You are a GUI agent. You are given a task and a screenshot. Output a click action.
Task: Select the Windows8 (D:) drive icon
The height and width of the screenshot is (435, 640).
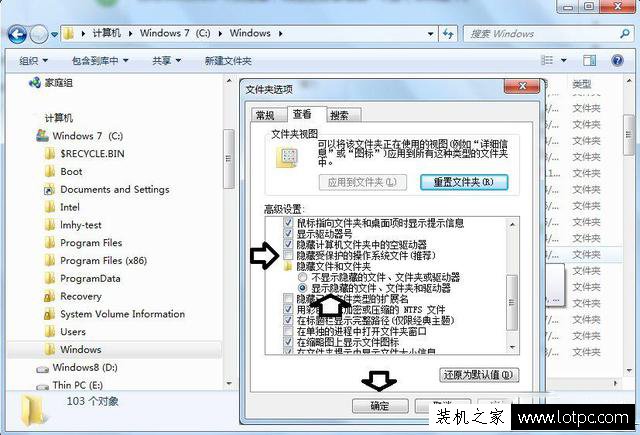pyautogui.click(x=42, y=368)
